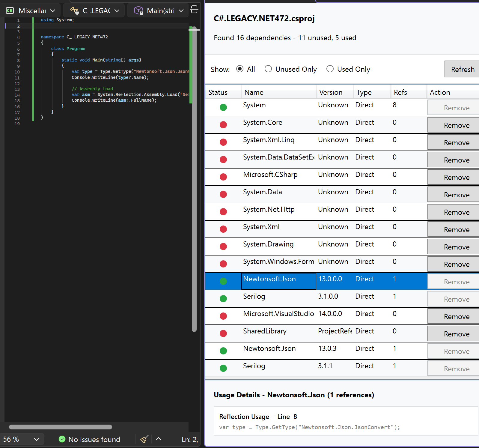Click the green status dot for System
This screenshot has width=479, height=448.
click(223, 107)
